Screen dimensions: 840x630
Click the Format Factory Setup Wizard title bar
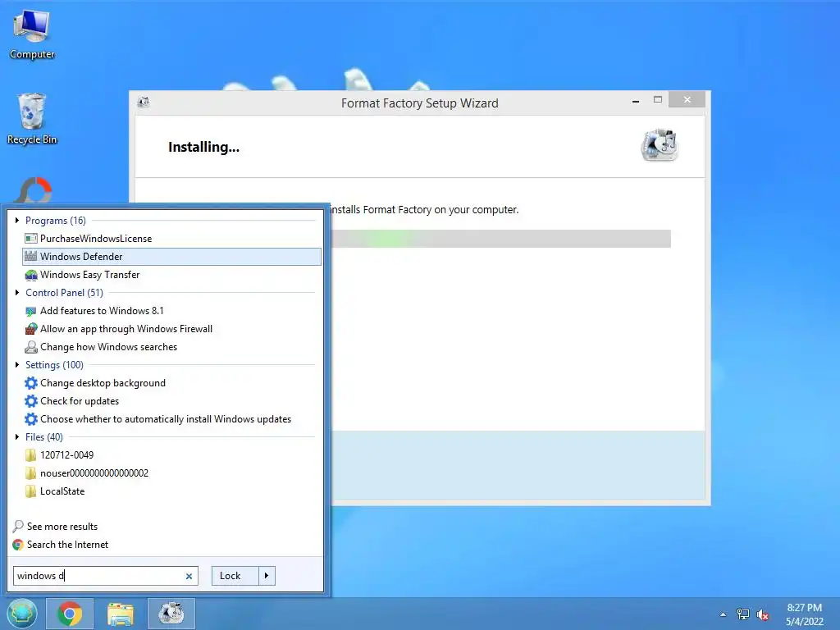tap(419, 103)
